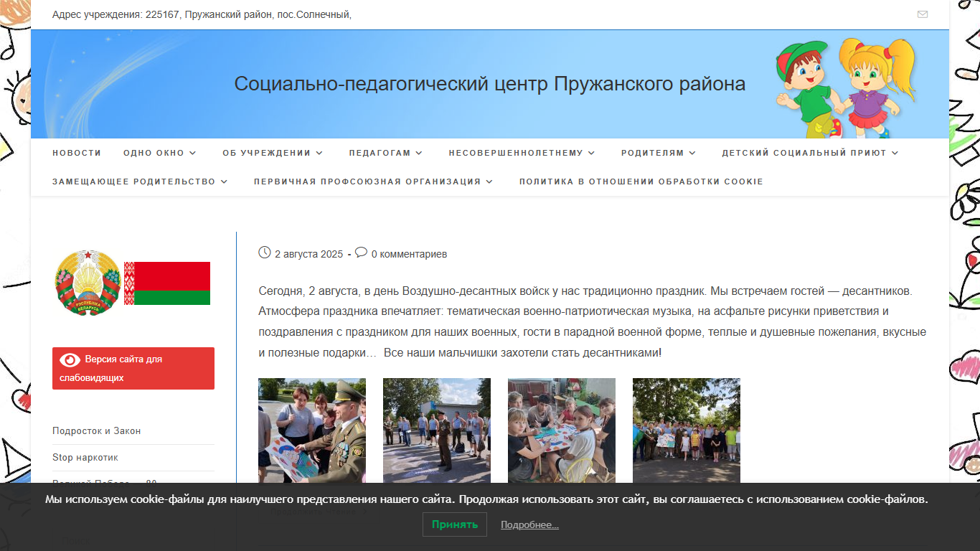Click the paragraph starting Сегодня, 2 августа

point(593,322)
